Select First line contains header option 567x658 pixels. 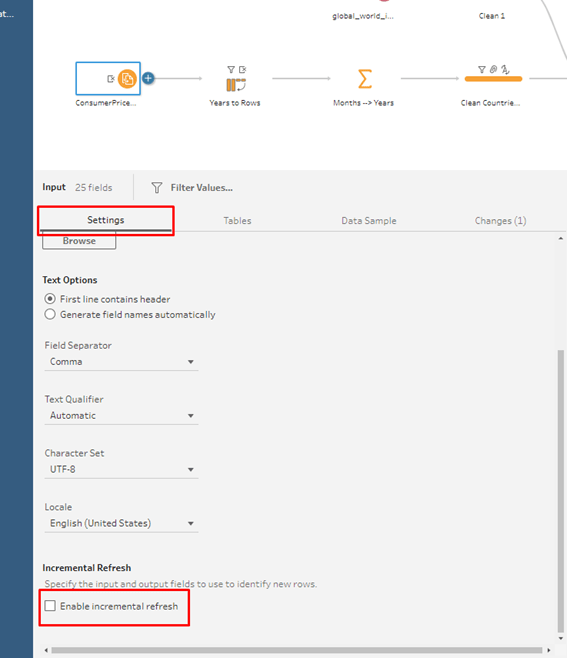click(107, 299)
